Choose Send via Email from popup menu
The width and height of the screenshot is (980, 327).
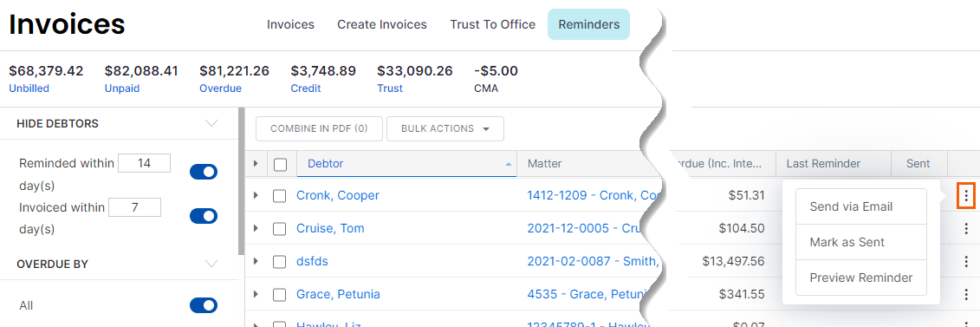click(x=860, y=206)
